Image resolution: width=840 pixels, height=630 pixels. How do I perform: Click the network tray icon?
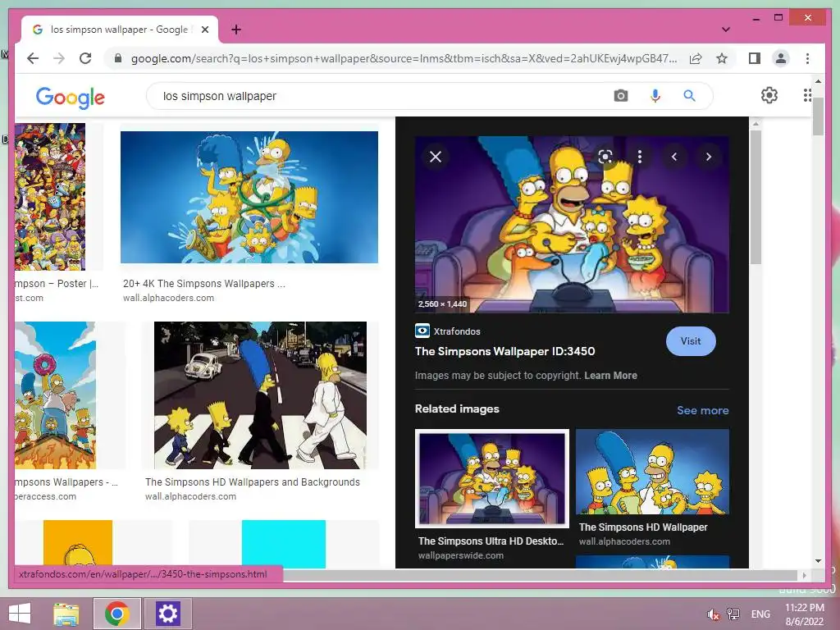click(x=733, y=614)
